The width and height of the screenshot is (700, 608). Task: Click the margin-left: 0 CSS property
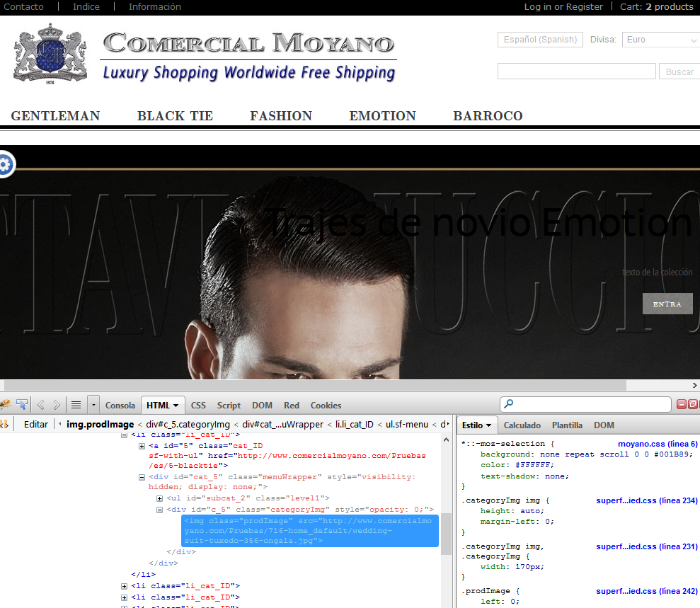(x=517, y=522)
